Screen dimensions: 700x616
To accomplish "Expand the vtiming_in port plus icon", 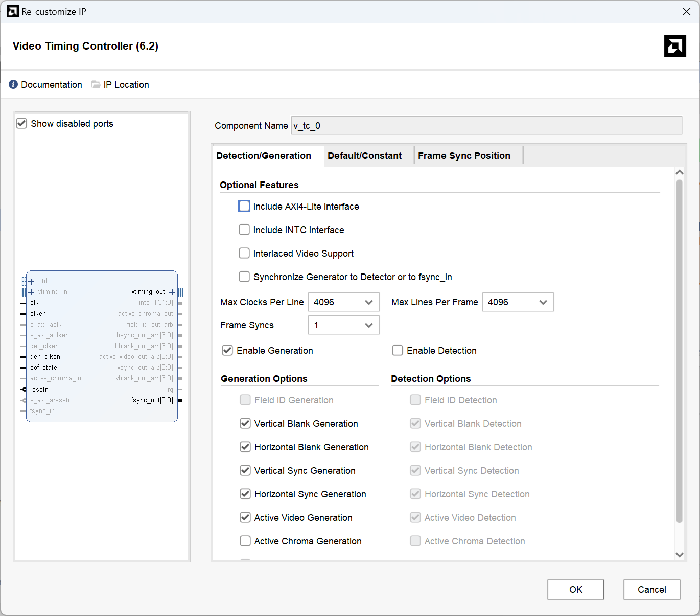I will [x=31, y=292].
